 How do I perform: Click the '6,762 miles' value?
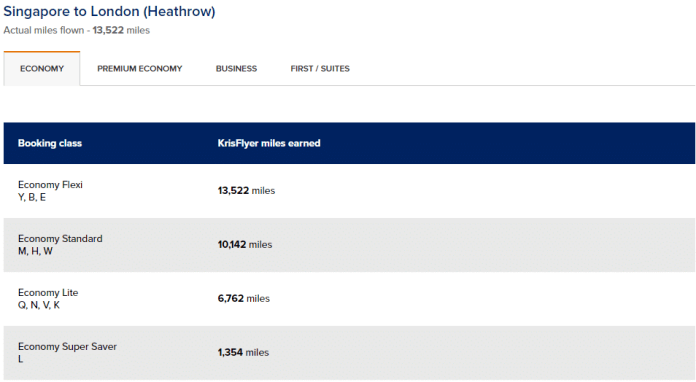coord(244,298)
